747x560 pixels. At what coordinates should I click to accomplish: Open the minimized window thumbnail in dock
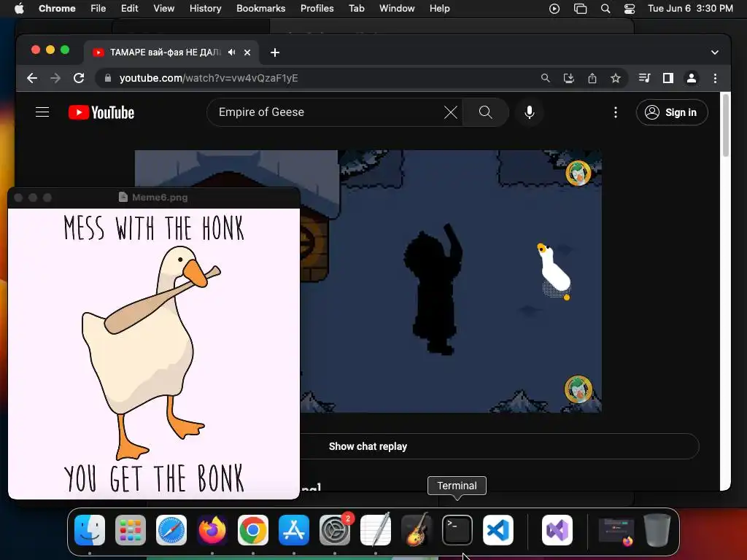click(x=616, y=530)
